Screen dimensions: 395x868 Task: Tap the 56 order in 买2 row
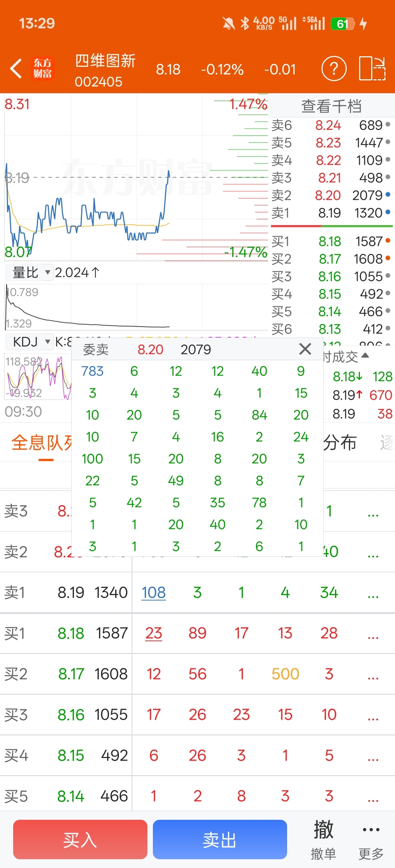197,674
